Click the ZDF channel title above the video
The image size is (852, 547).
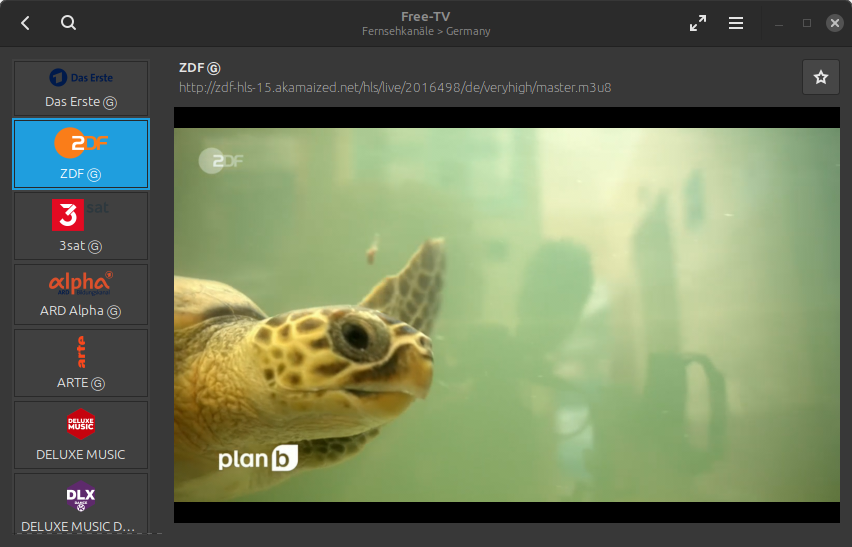199,68
